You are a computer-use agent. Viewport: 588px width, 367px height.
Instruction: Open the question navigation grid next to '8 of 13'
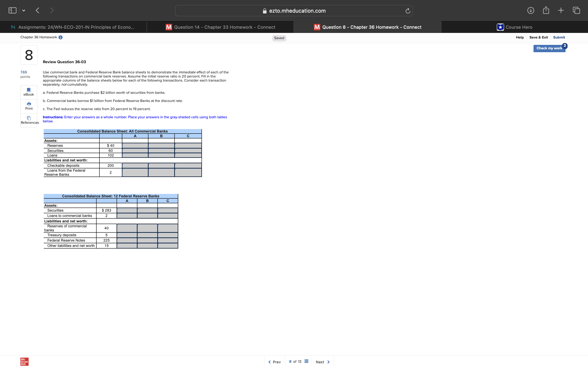point(306,361)
